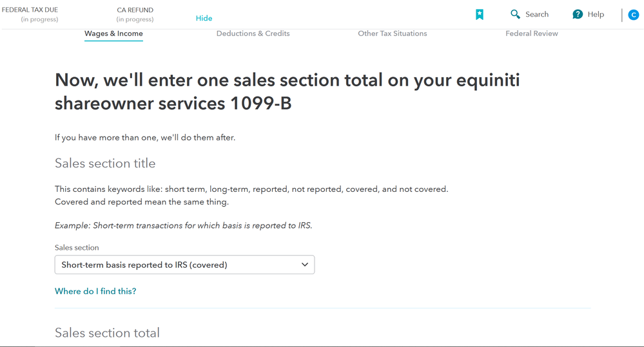Go to the Deductions & Credits tab
The width and height of the screenshot is (644, 347).
[253, 33]
